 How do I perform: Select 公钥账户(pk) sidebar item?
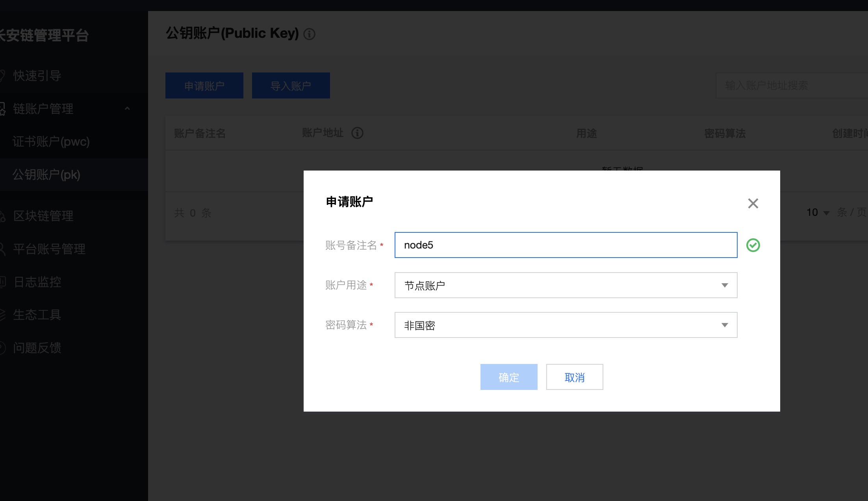tap(46, 174)
